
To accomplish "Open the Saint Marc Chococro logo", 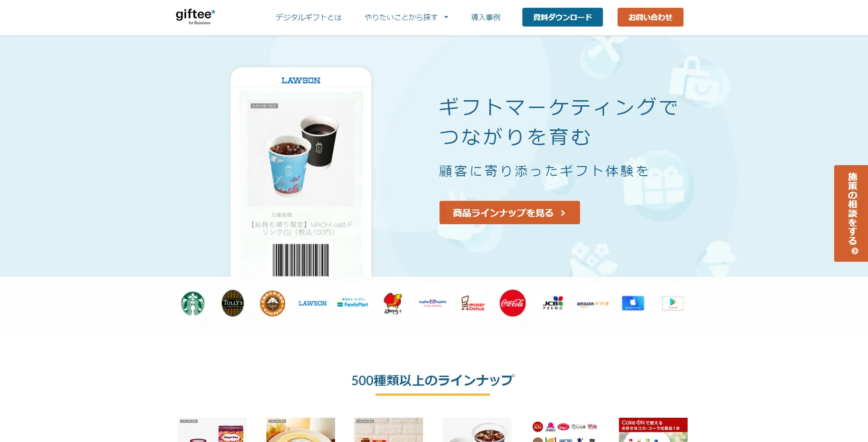I will click(x=272, y=303).
